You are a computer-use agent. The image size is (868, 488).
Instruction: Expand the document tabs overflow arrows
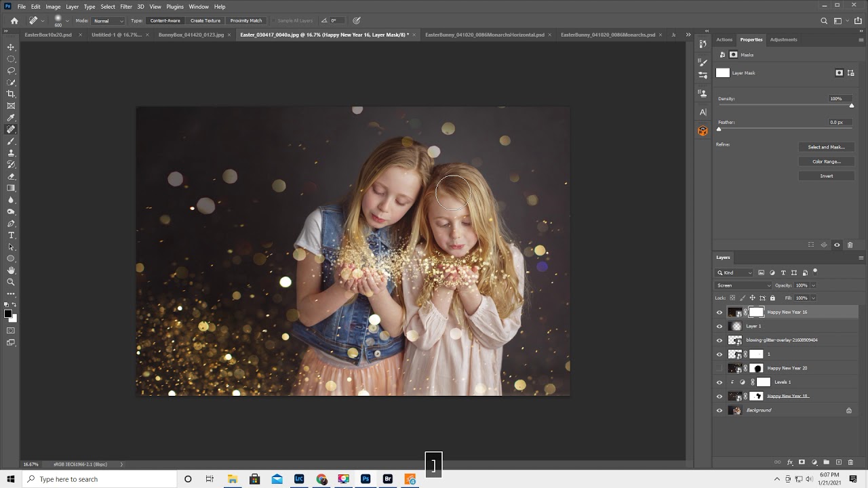pyautogui.click(x=688, y=35)
